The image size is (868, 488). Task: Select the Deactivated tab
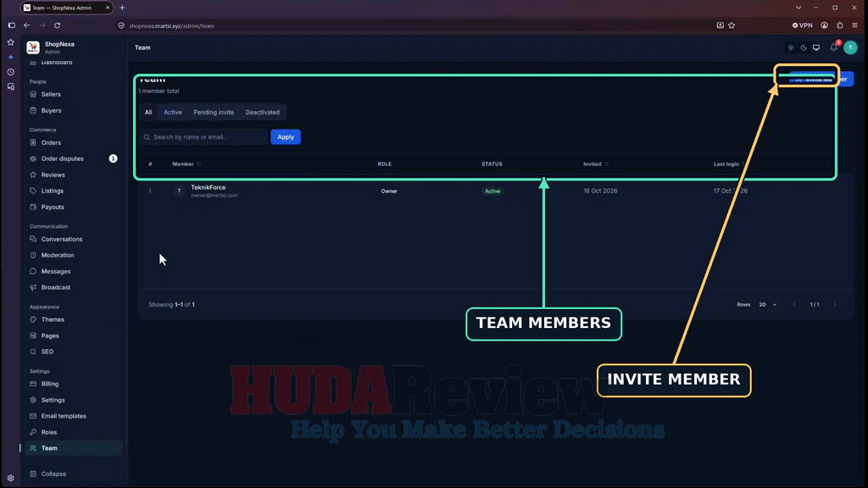point(263,113)
